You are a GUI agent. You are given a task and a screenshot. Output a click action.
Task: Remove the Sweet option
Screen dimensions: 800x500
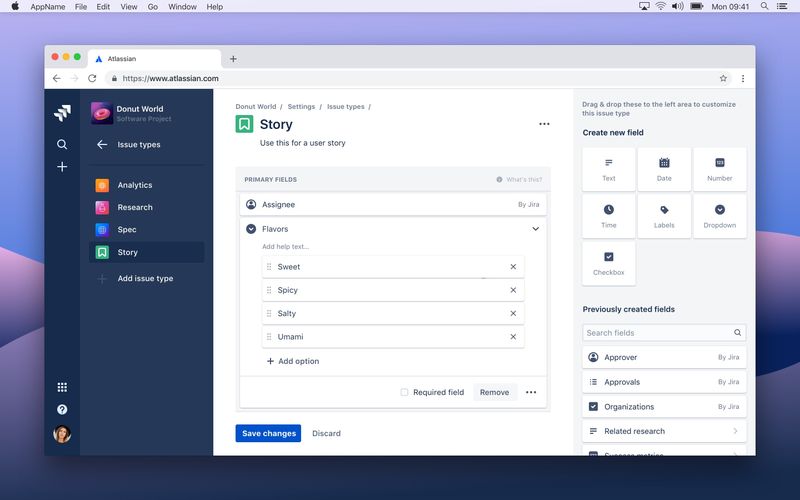(513, 267)
